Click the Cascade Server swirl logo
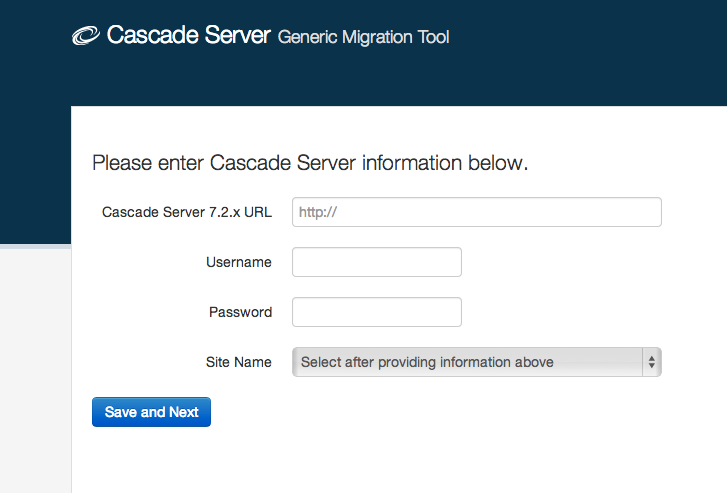 [86, 35]
